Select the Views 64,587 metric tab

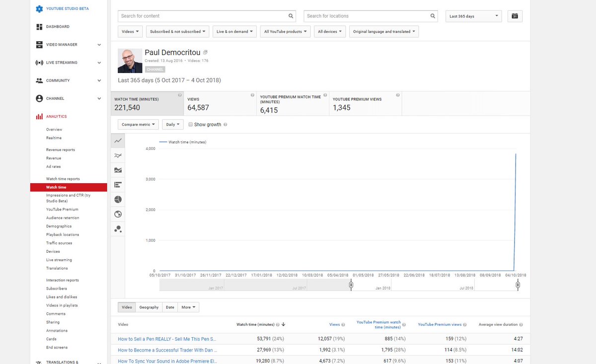tap(220, 103)
